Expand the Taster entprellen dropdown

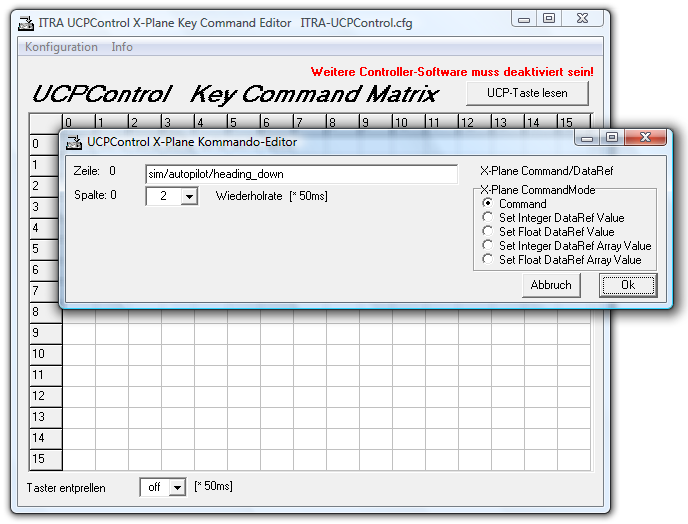178,487
